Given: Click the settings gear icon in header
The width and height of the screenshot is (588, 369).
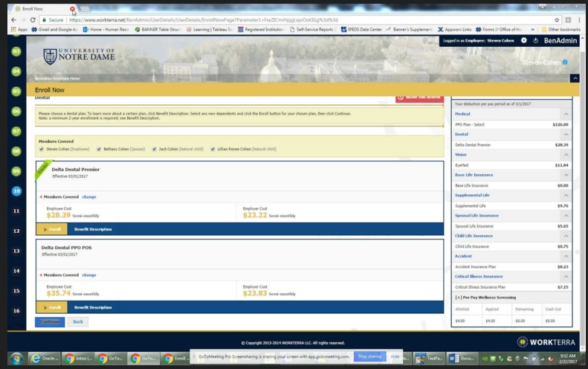Looking at the screenshot, I should (524, 40).
